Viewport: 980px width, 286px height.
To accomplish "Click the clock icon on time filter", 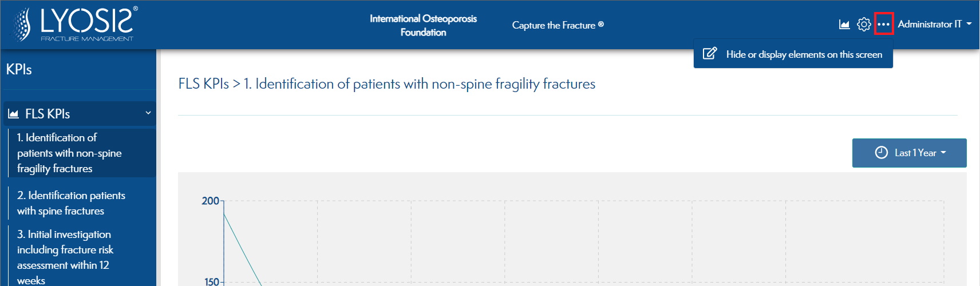I will pyautogui.click(x=882, y=153).
